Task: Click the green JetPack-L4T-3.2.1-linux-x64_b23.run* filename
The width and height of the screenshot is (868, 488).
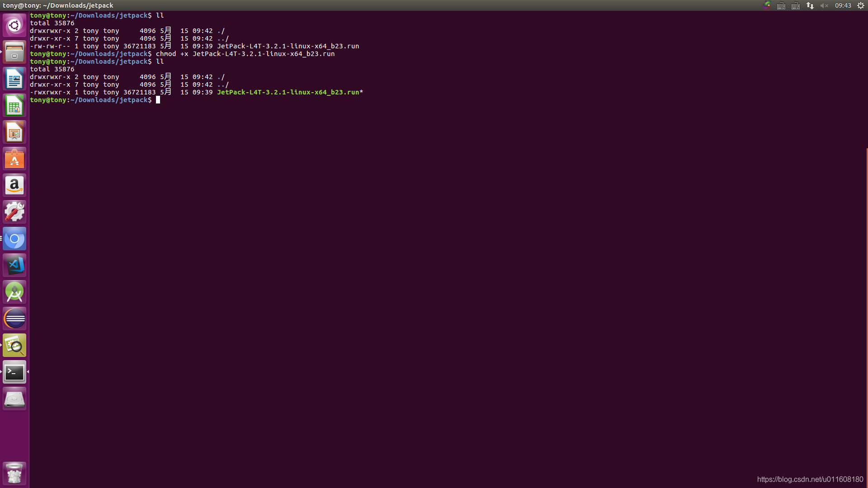Action: coord(290,92)
